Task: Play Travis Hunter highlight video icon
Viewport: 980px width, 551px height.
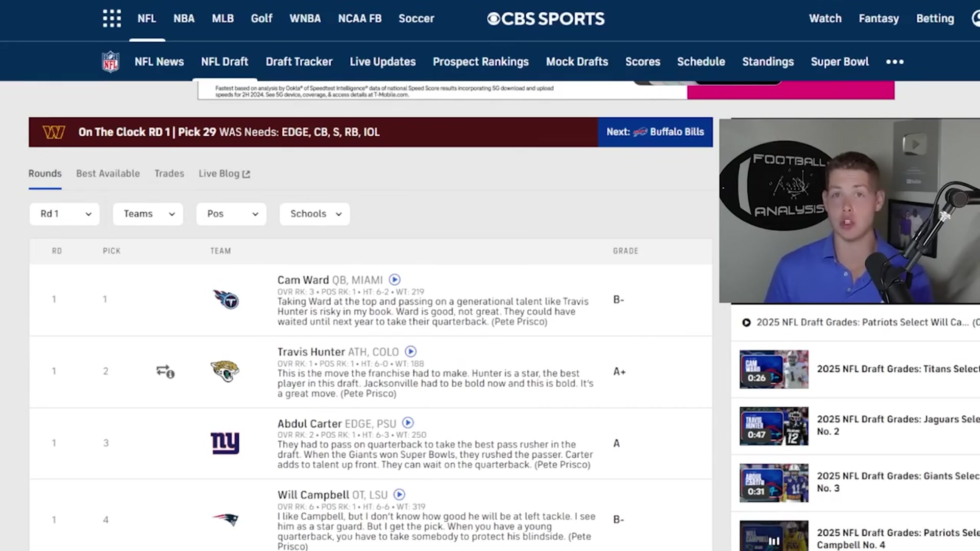Action: click(411, 352)
